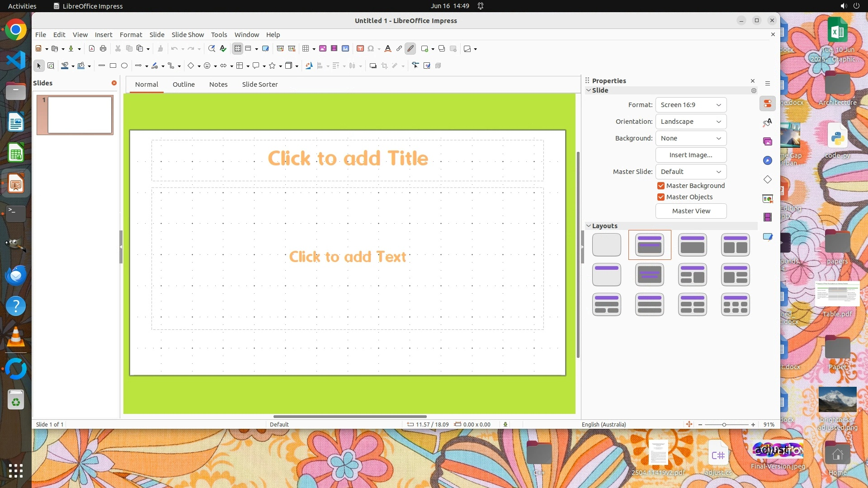Collapse the Layouts section
This screenshot has height=488, width=868.
589,226
